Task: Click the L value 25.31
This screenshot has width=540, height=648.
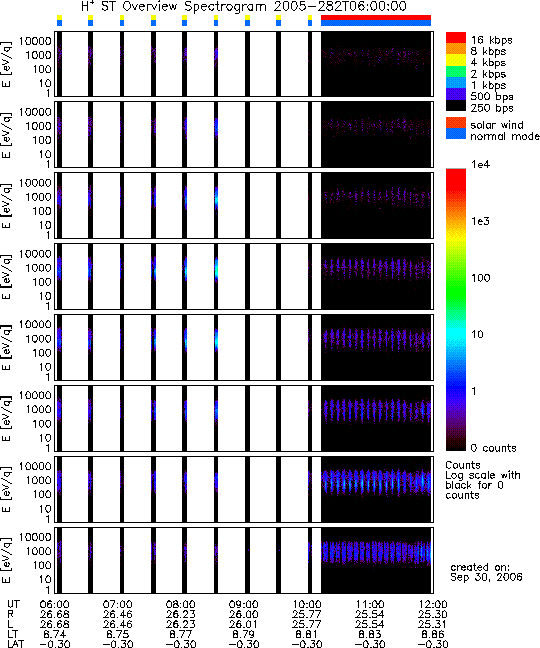Action: (x=433, y=624)
